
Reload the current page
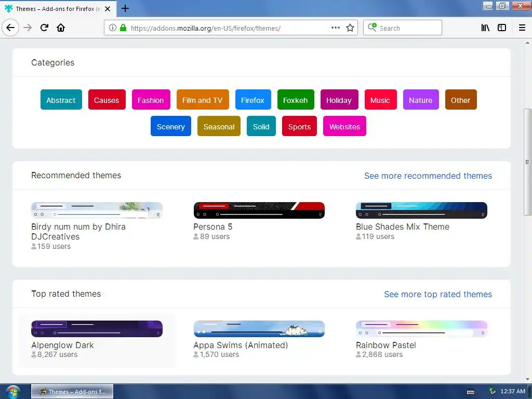(x=44, y=28)
